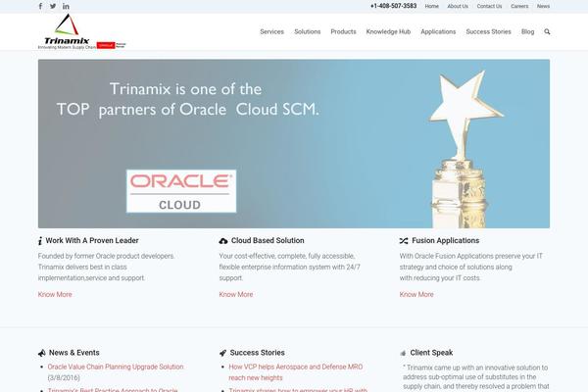The width and height of the screenshot is (588, 392).
Task: Click the megaphone icon beside News & Events
Action: tap(41, 353)
